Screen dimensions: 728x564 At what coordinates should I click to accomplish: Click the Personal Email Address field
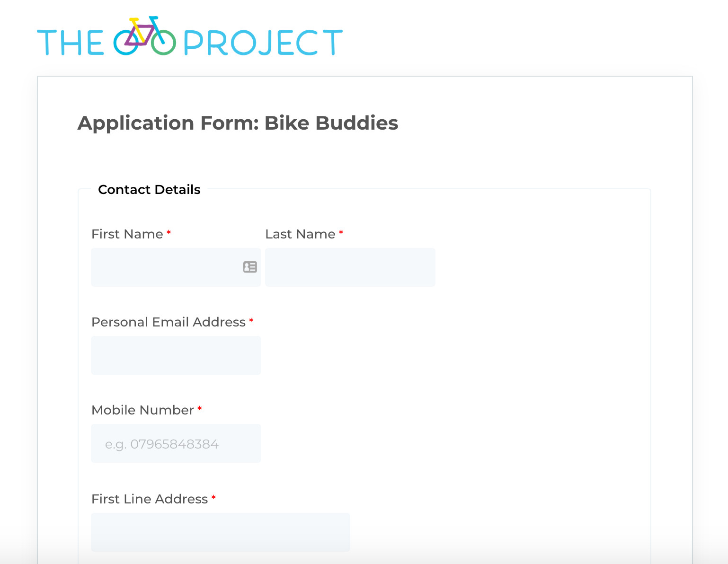tap(176, 355)
